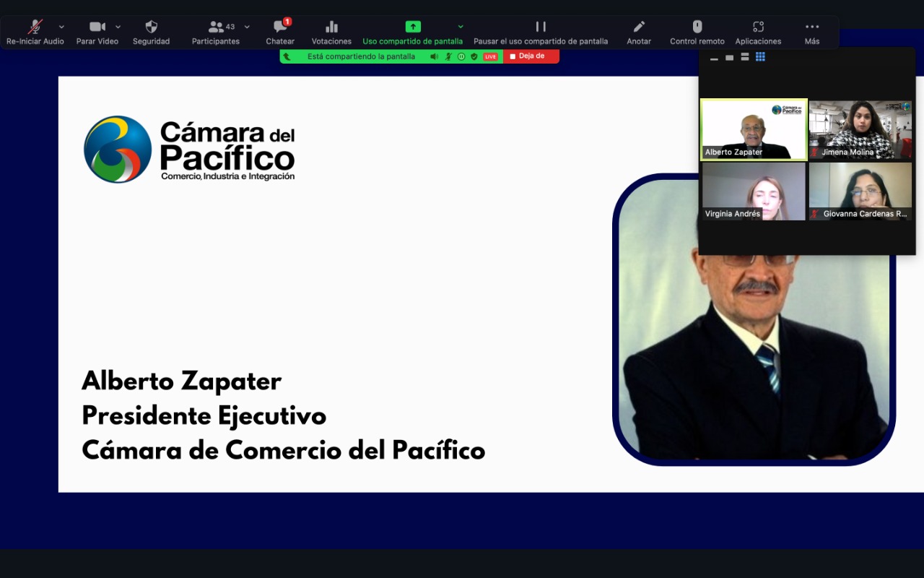This screenshot has height=578, width=924.
Task: Click the Re-Iniciar Audio microphone icon
Action: tap(35, 27)
